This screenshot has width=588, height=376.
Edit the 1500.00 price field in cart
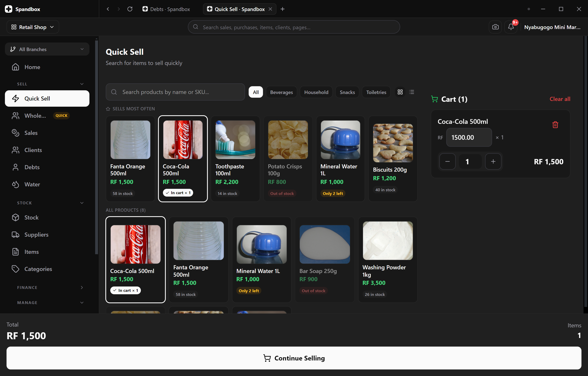point(469,137)
